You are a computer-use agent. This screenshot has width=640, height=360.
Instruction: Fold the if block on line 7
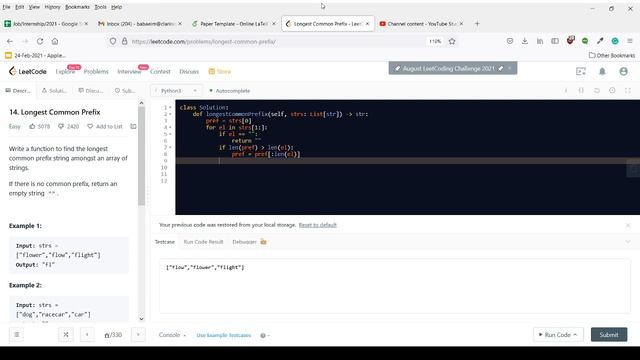tap(170, 147)
